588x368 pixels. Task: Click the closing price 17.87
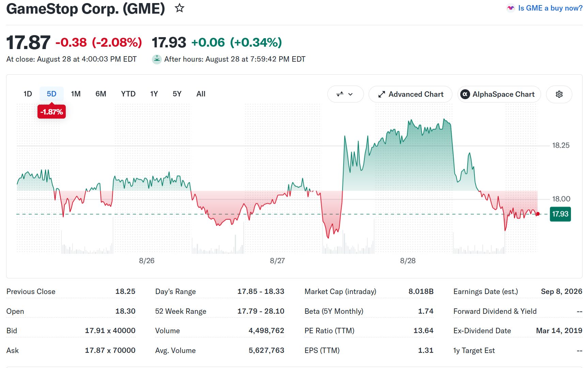click(x=28, y=43)
